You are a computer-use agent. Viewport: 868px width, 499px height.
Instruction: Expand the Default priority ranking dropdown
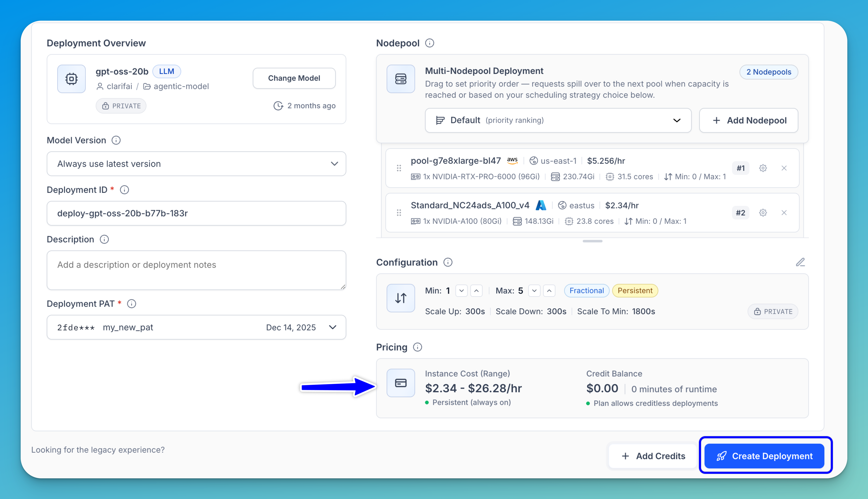558,120
